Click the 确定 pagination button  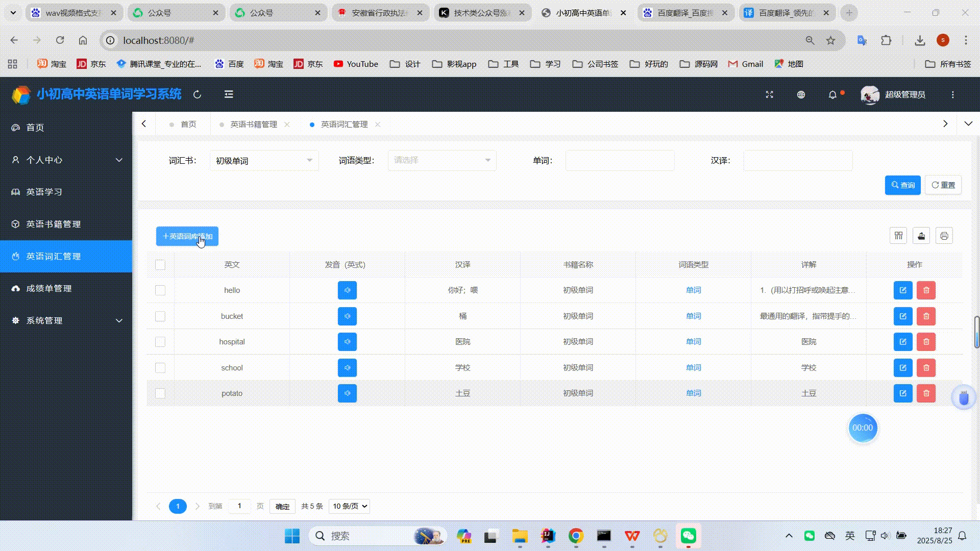282,507
